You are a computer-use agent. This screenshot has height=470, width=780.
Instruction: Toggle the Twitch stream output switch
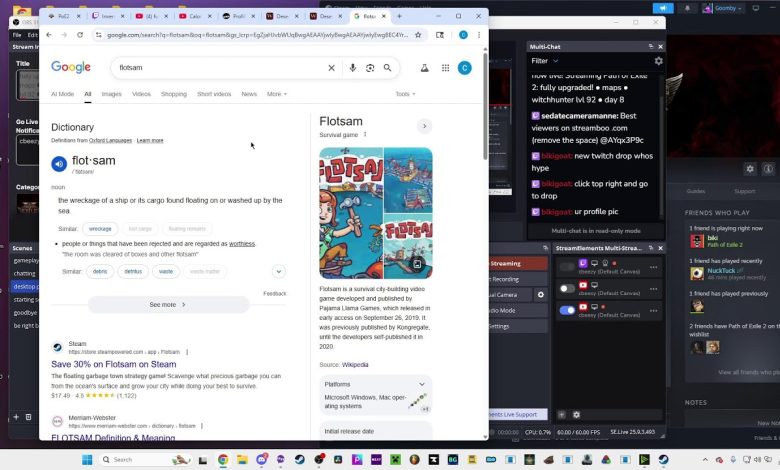click(x=567, y=267)
